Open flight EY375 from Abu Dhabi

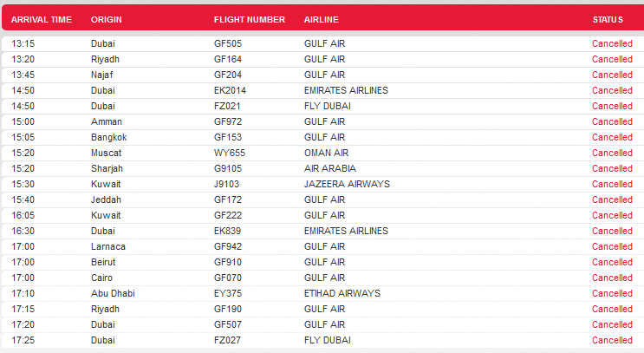[322, 293]
